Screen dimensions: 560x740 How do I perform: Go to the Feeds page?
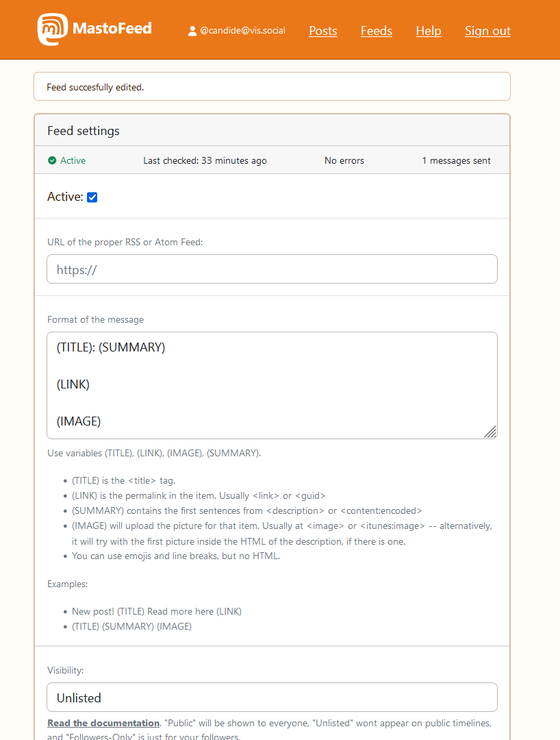[x=377, y=31]
